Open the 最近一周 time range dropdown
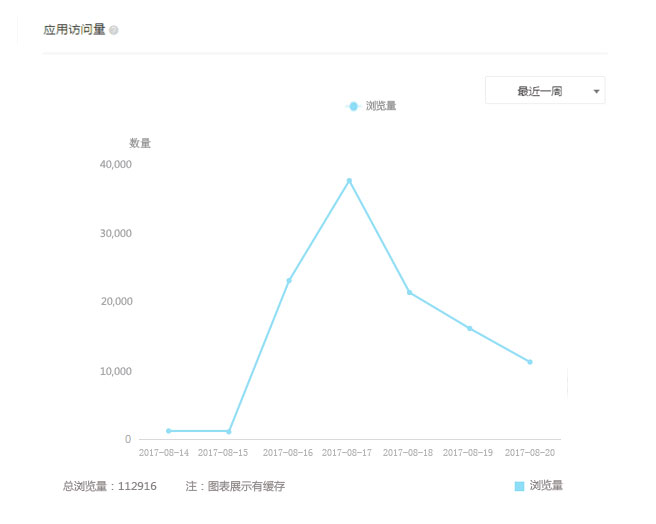Viewport: 656px width, 524px height. coord(544,91)
